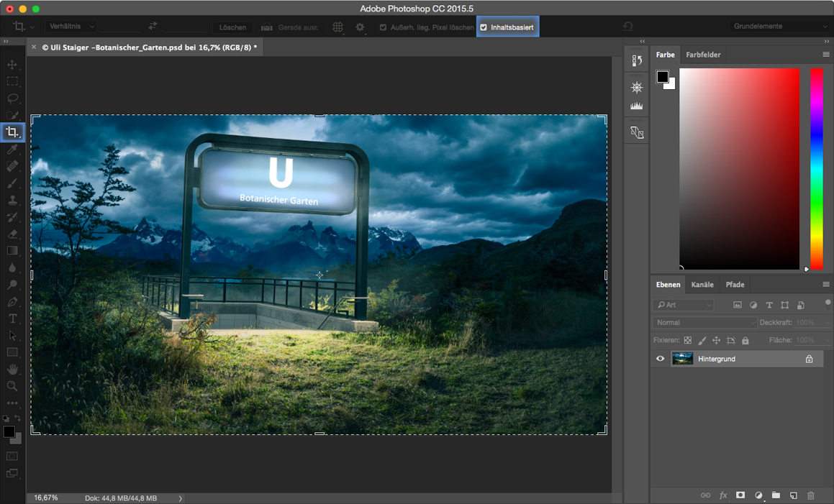This screenshot has width=834, height=504.
Task: Switch to the Kanäle tab
Action: 702,285
